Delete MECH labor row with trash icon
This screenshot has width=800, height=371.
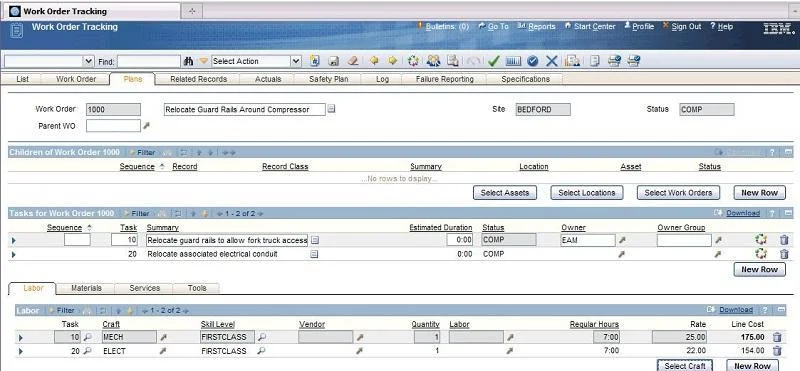(777, 337)
